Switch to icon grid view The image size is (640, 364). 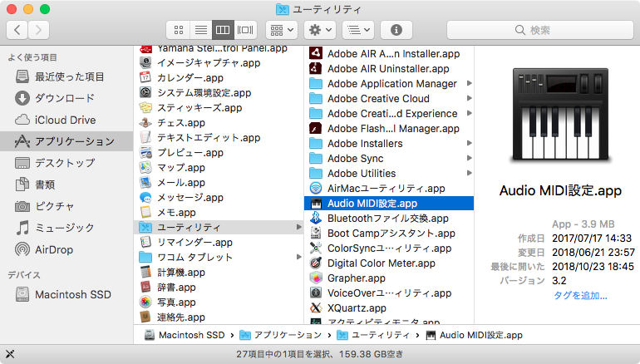(x=179, y=30)
